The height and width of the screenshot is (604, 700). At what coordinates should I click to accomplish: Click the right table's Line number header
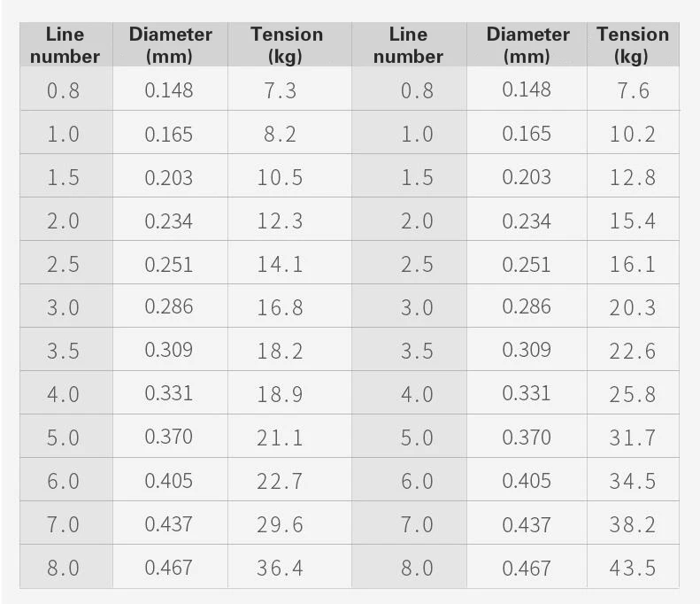pos(408,45)
